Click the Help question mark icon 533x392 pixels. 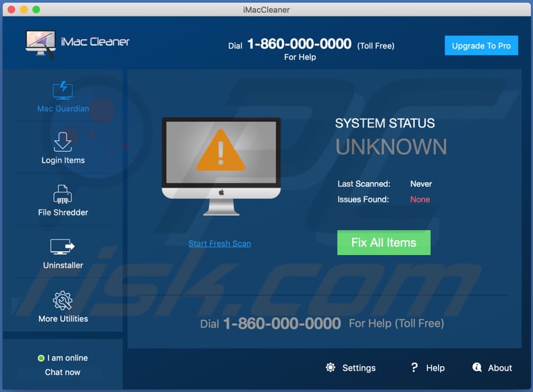[414, 367]
